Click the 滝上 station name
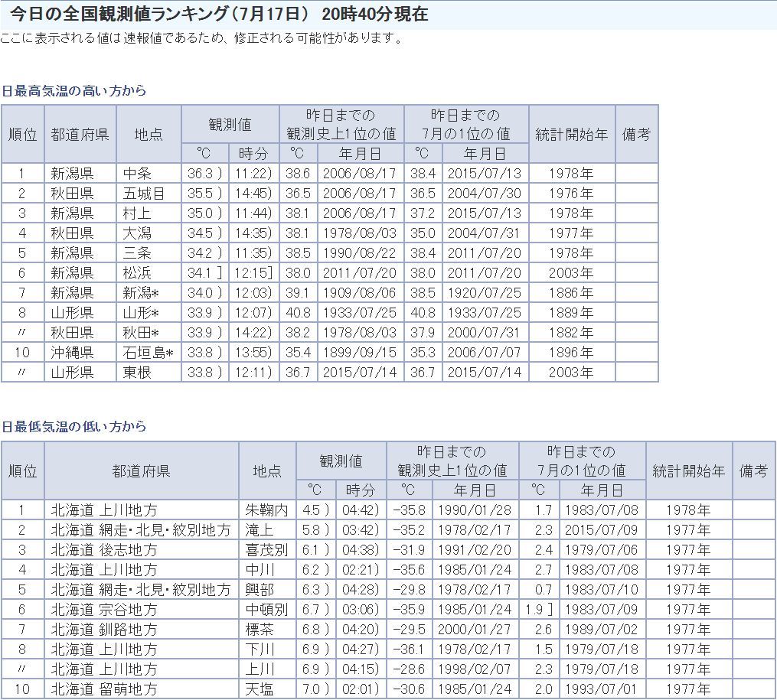The image size is (777, 700). pos(259,530)
